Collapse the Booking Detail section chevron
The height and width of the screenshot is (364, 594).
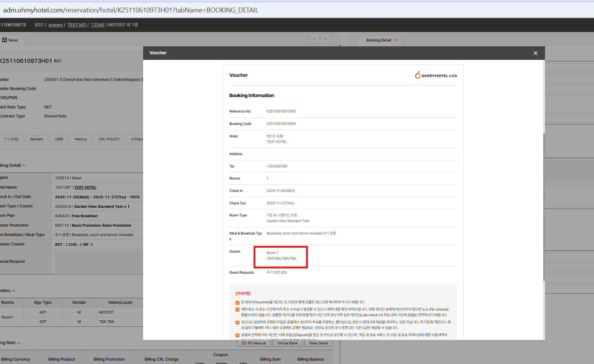point(24,166)
